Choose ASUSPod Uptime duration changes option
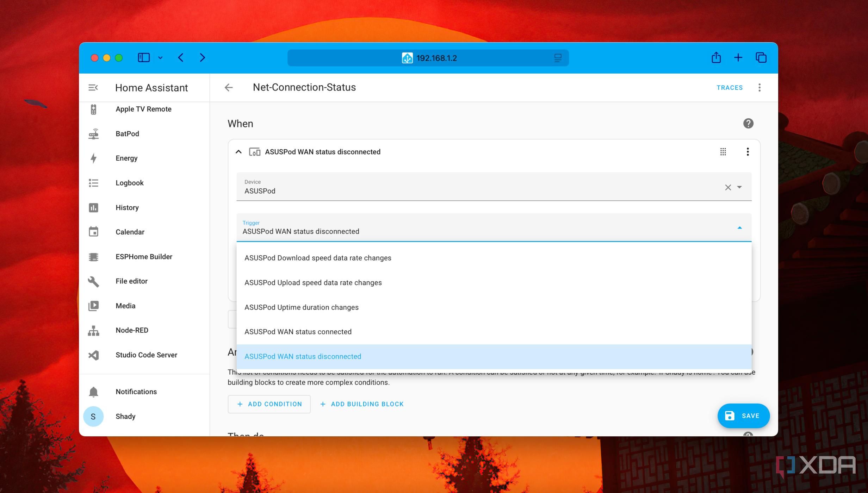 (x=301, y=307)
